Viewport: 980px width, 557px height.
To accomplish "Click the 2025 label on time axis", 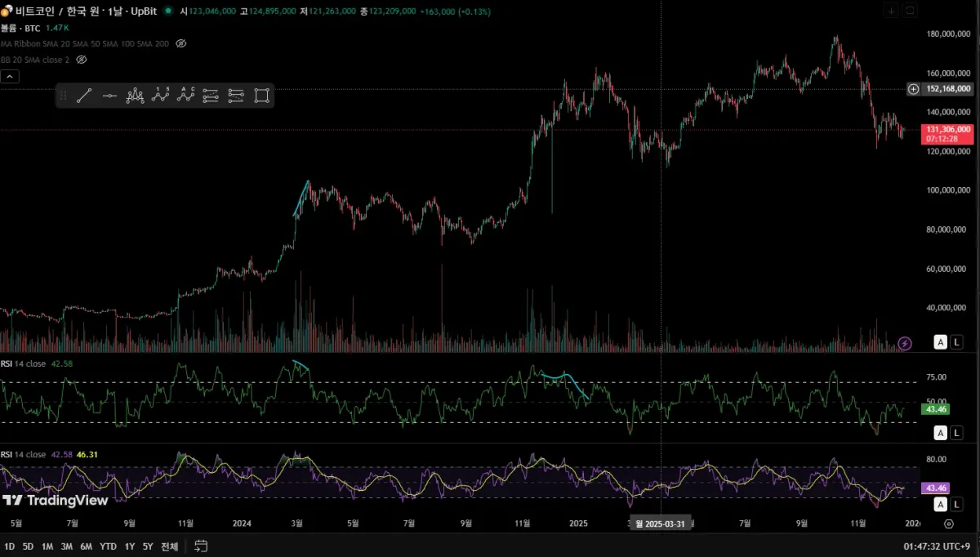I will pyautogui.click(x=578, y=524).
